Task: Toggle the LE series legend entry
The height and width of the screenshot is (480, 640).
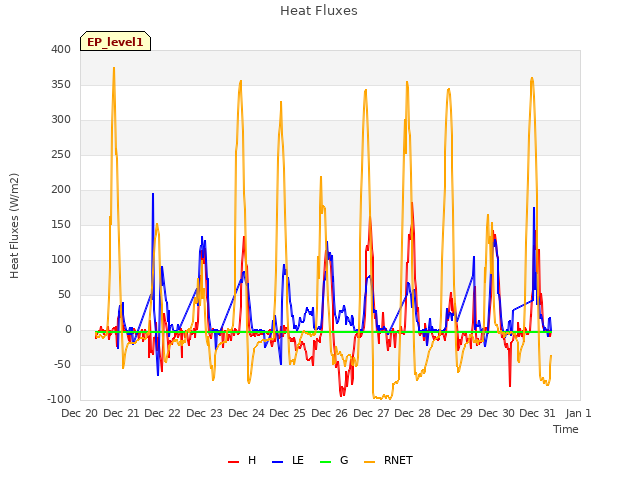Action: point(288,460)
